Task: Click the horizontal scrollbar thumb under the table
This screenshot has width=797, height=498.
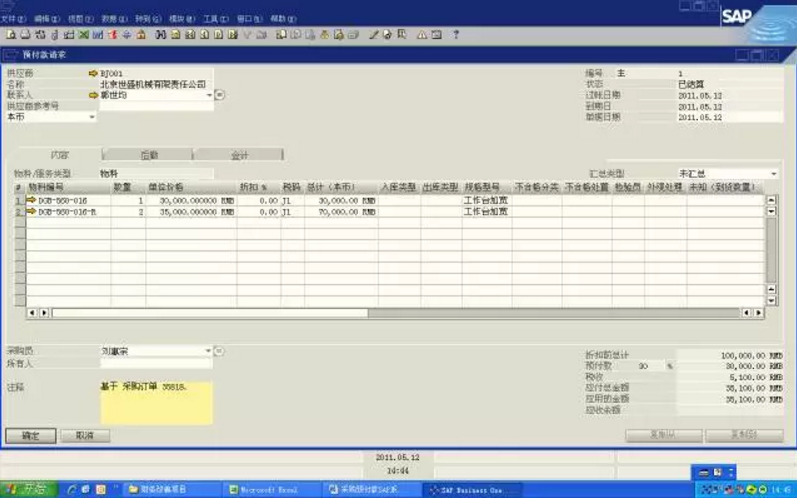Action: pos(210,313)
